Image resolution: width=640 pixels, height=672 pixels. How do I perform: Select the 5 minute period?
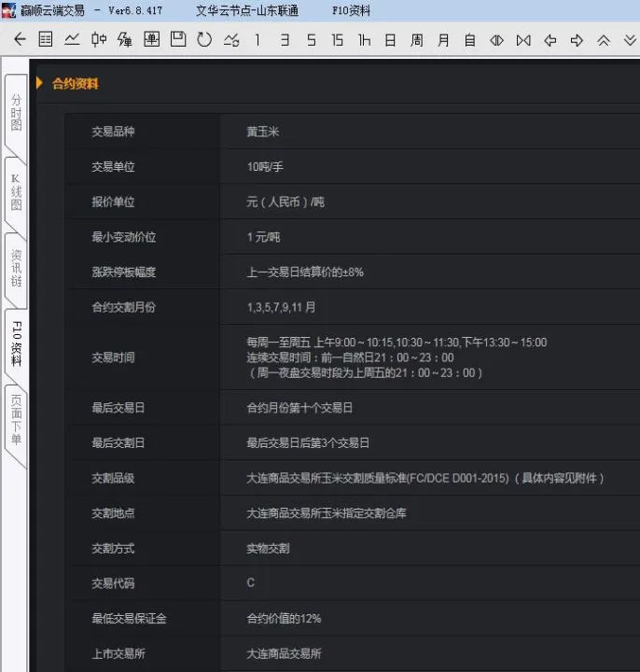(x=312, y=40)
